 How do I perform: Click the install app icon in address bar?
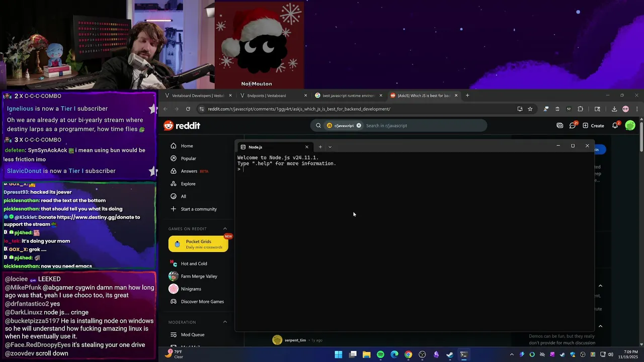coord(520,109)
